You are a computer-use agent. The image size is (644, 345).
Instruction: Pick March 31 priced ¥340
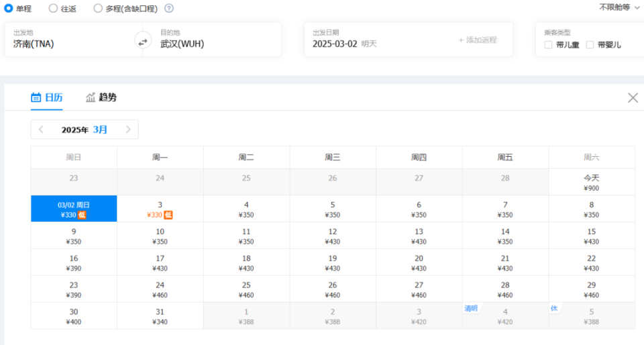[160, 316]
